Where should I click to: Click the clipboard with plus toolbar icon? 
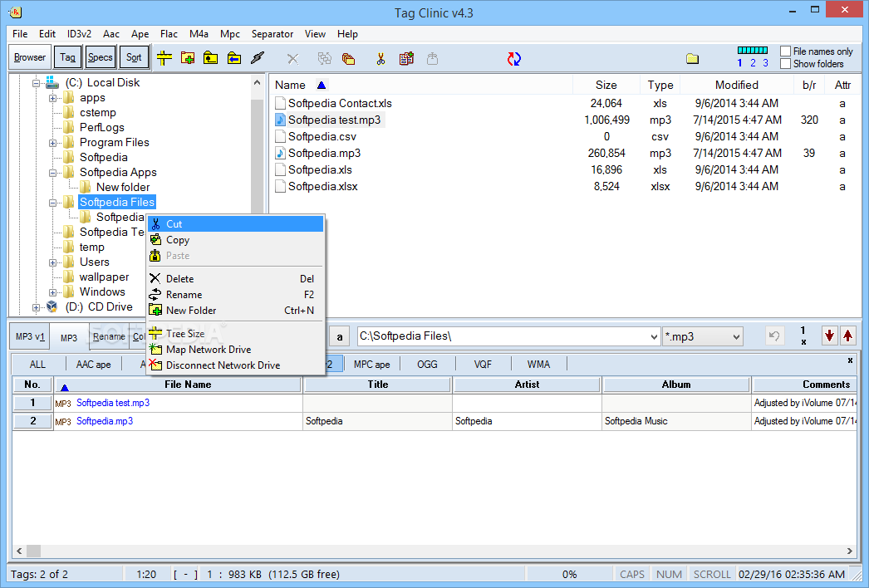click(406, 58)
